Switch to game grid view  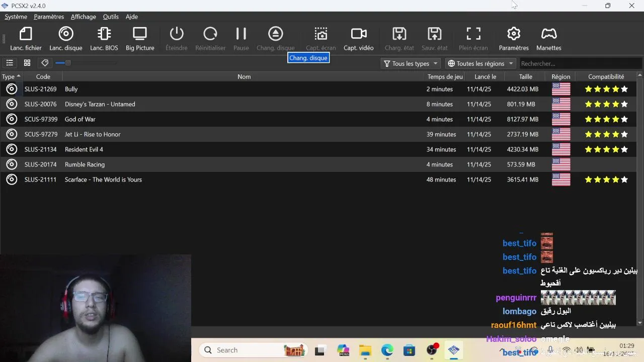[27, 63]
